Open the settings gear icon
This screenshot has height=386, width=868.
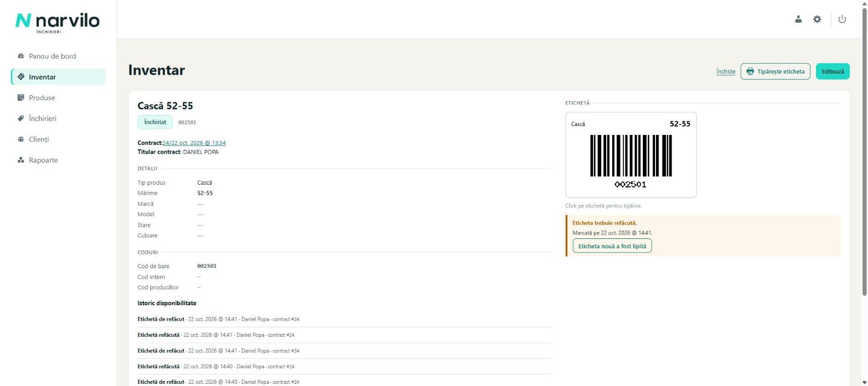[x=817, y=19]
